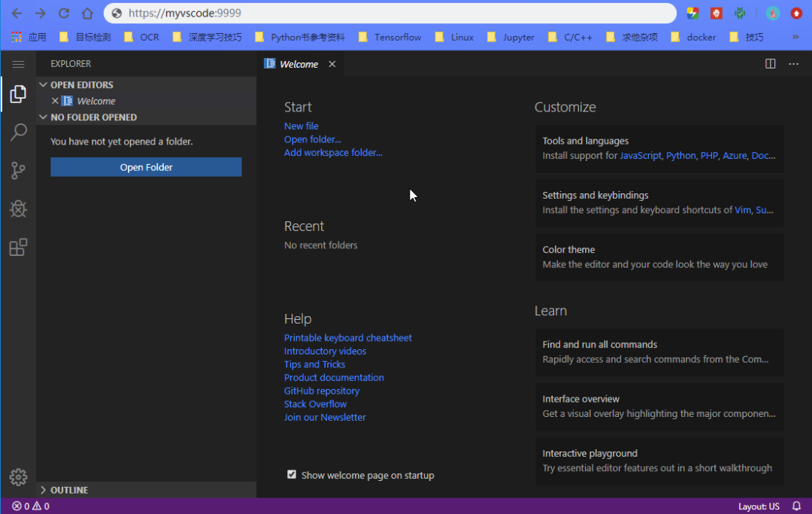The width and height of the screenshot is (812, 514).
Task: Toggle Show welcome page on startup checkbox
Action: pyautogui.click(x=292, y=475)
